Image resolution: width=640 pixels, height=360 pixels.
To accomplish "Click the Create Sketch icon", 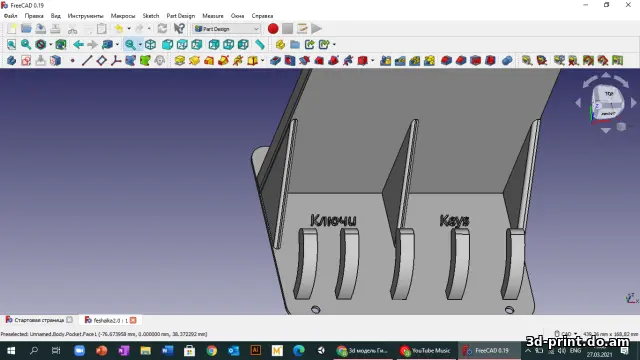I will pos(26,61).
